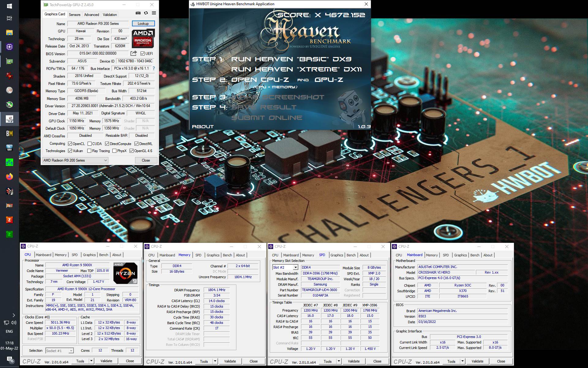Open the Socket #1 selection dropdown
The image size is (588, 368).
59,351
